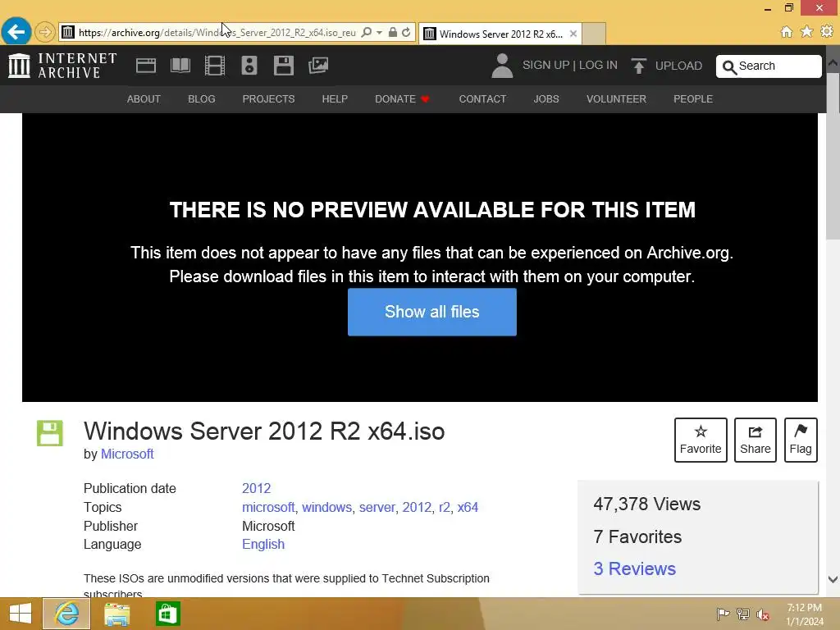Refresh the page with the reload icon

point(406,32)
